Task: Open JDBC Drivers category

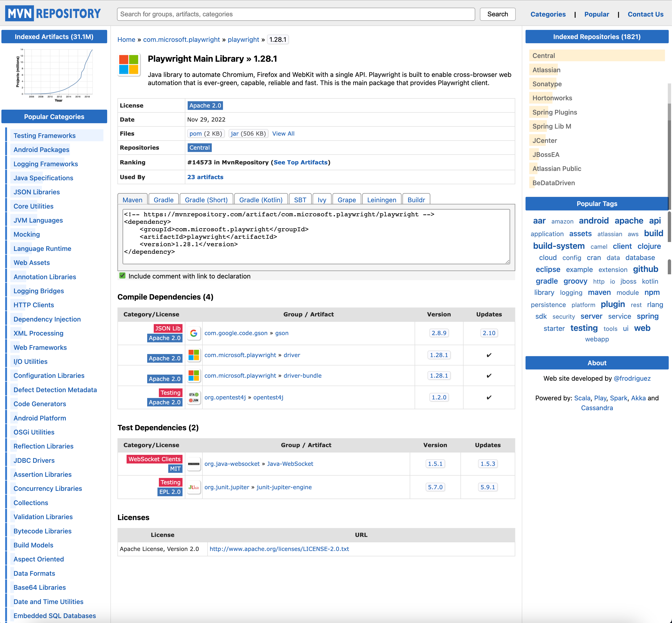Action: coord(34,460)
